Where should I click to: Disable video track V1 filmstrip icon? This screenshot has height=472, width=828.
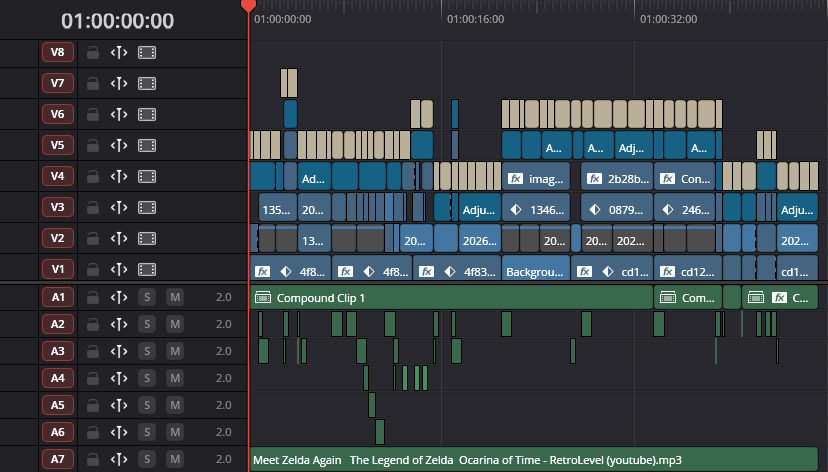pos(147,269)
